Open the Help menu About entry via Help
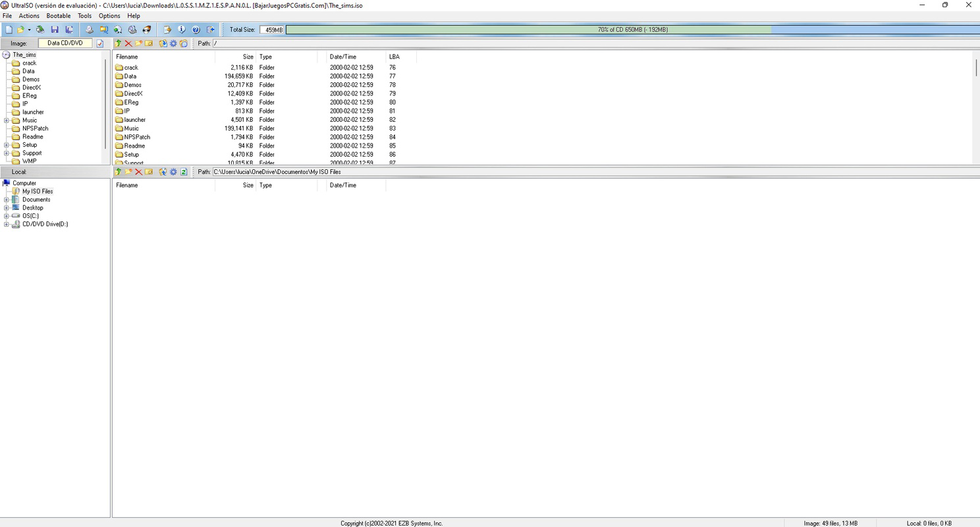This screenshot has height=527, width=980. (x=134, y=16)
